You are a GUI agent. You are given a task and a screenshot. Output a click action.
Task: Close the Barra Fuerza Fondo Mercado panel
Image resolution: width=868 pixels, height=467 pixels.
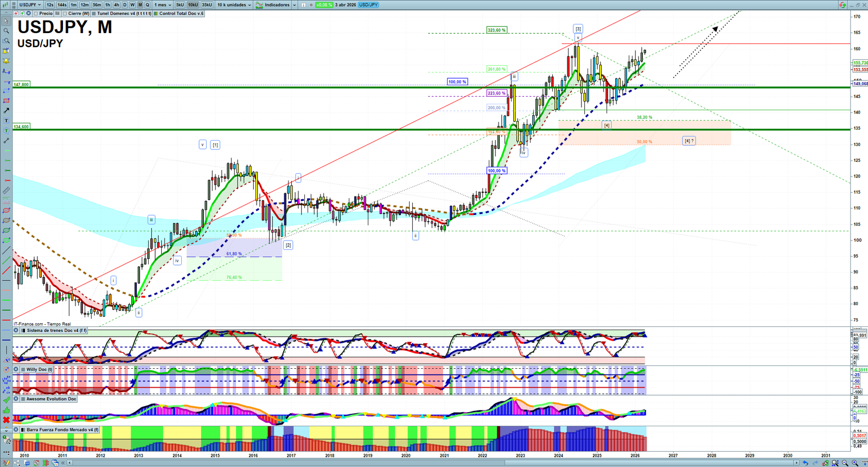(x=16, y=430)
